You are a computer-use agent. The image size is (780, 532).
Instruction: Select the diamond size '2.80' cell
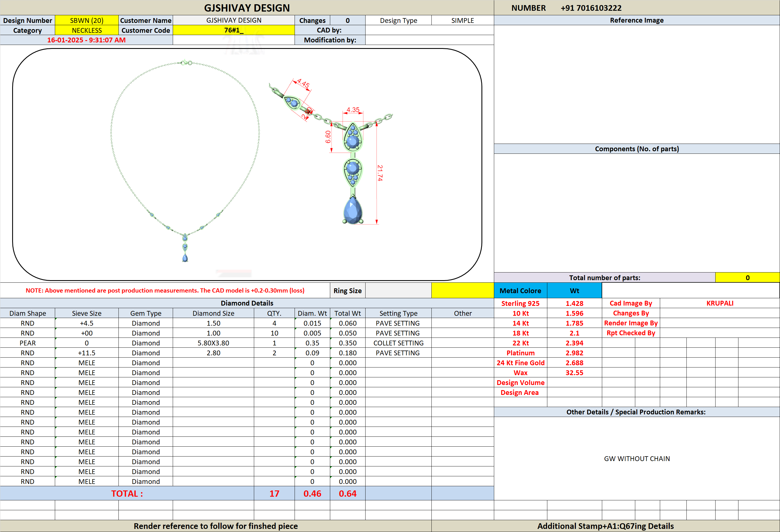(x=213, y=353)
